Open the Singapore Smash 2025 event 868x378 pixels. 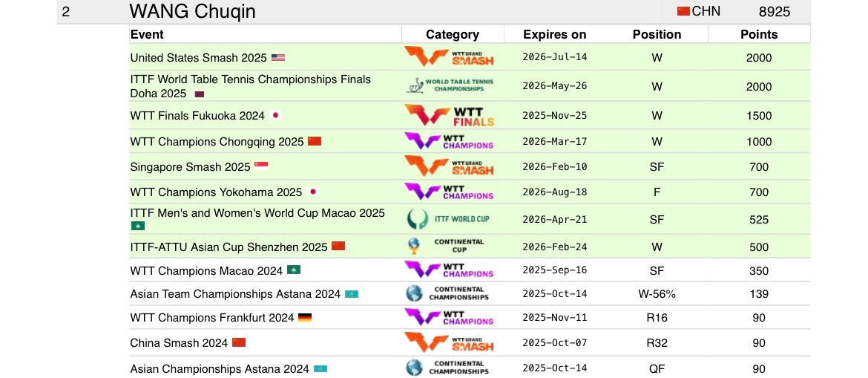pos(191,167)
